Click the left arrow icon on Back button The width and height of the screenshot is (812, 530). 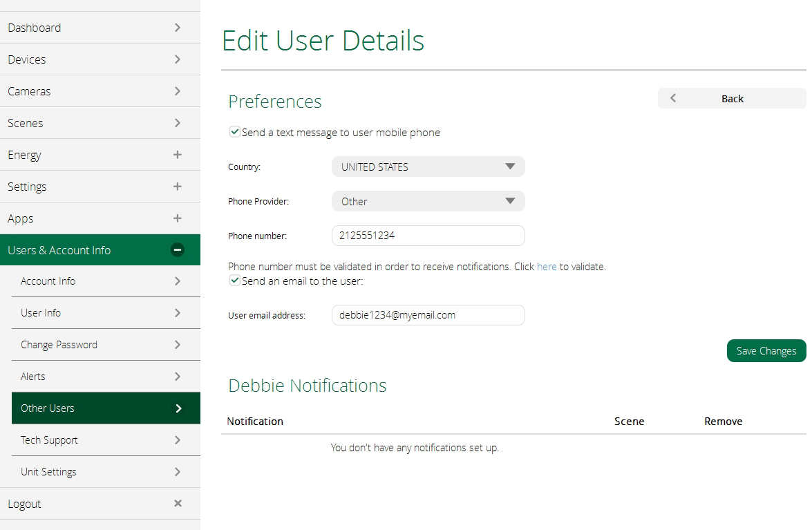673,99
